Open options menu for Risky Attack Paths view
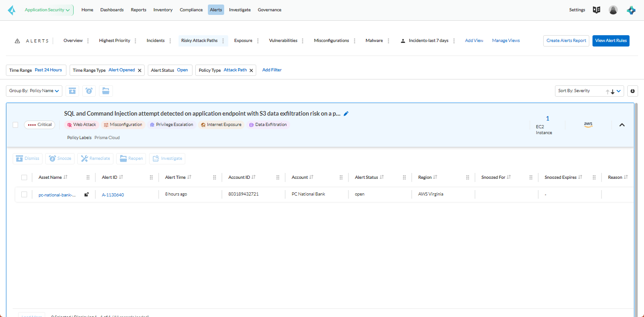The width and height of the screenshot is (644, 317). point(223,41)
